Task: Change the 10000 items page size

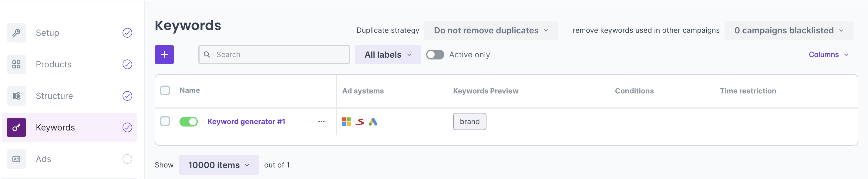Action: click(218, 165)
